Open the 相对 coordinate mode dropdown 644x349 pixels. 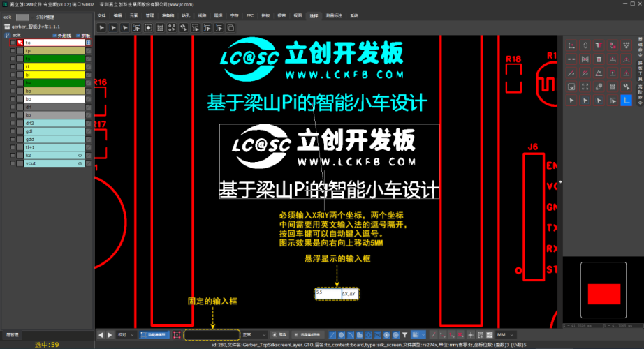pyautogui.click(x=126, y=334)
